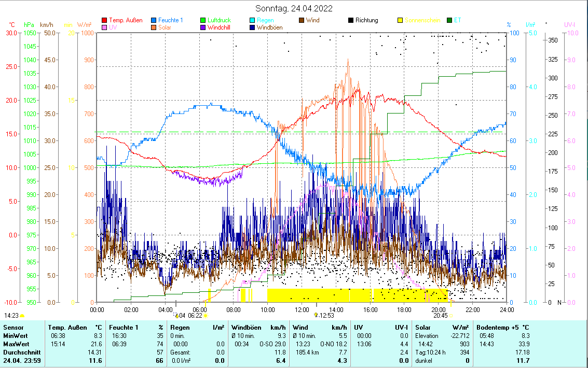The image size is (588, 368).
Task: Click the 20:45 sunset marker
Action: pos(441,315)
